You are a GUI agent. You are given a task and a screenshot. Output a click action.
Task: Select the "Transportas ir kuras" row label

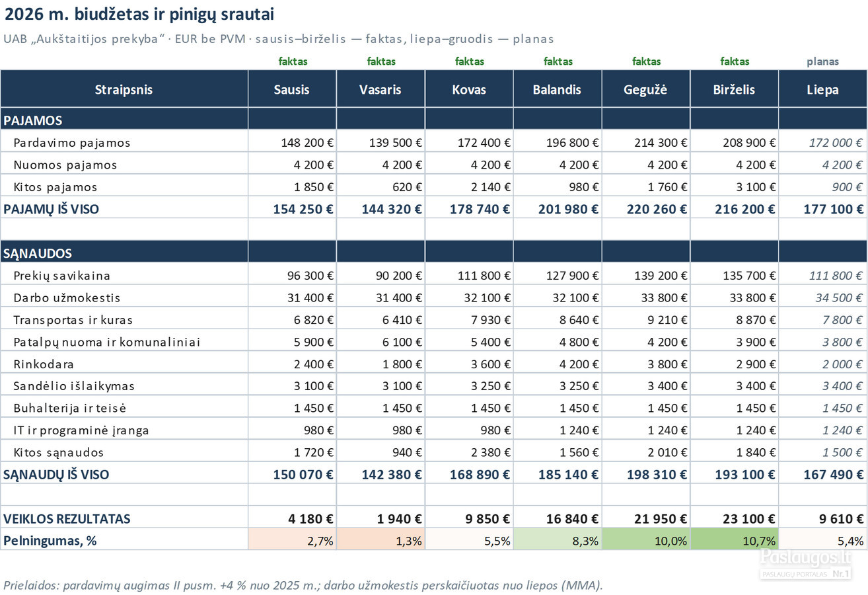click(73, 320)
